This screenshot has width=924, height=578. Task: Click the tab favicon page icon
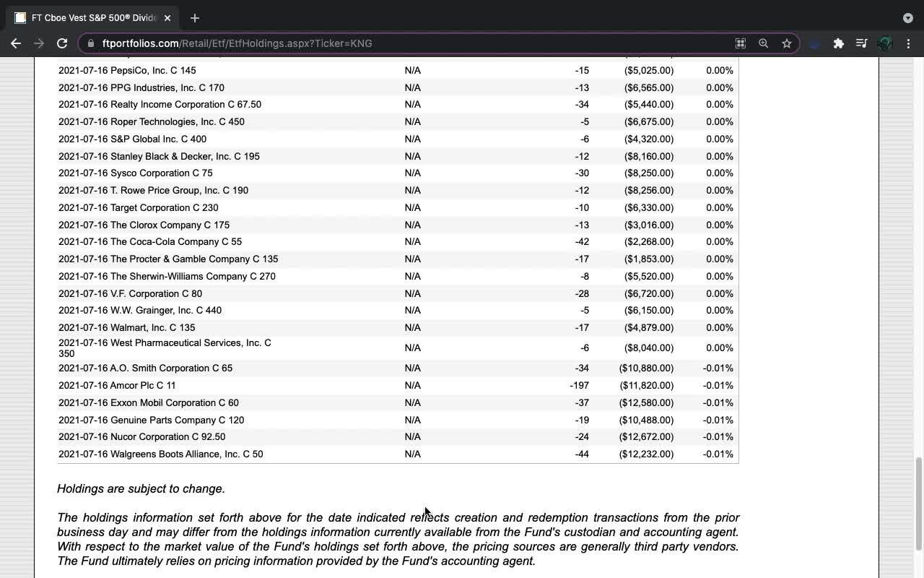(20, 17)
